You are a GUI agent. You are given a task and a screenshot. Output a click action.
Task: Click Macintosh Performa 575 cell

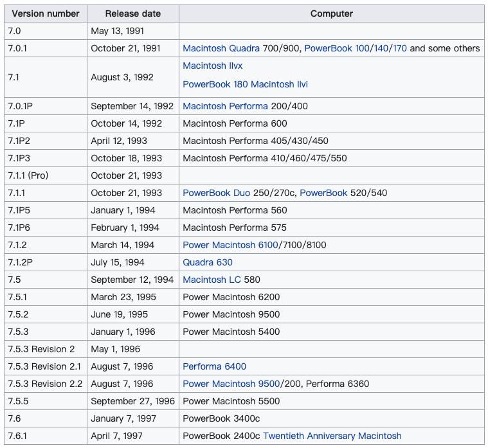point(332,228)
